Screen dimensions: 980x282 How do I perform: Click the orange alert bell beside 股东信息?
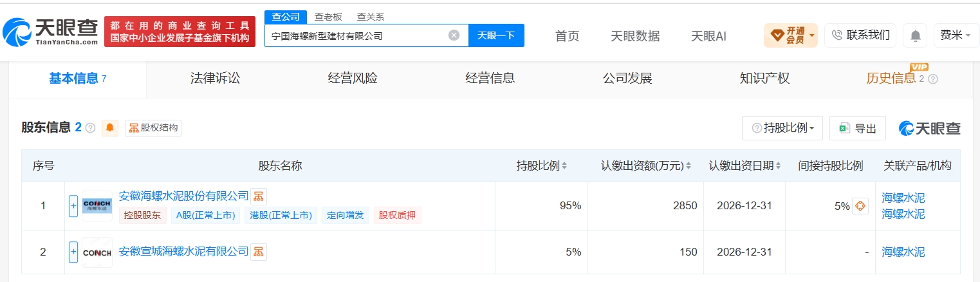109,127
